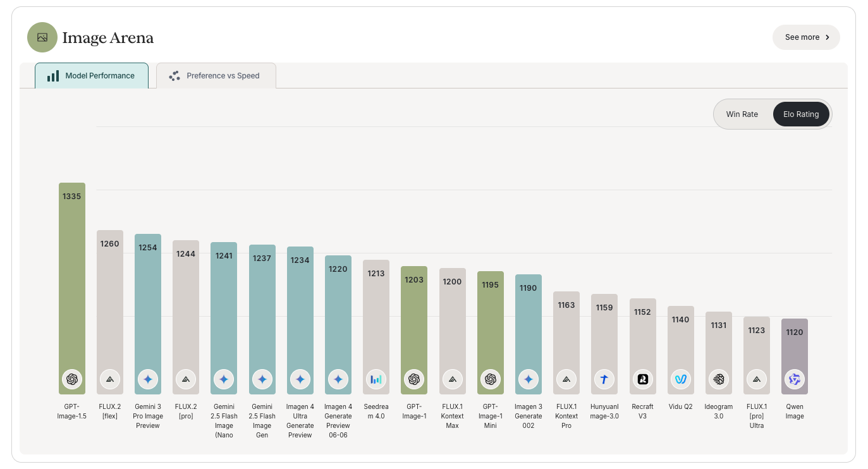This screenshot has width=868, height=469.
Task: Click the Image Arena title
Action: pos(107,38)
